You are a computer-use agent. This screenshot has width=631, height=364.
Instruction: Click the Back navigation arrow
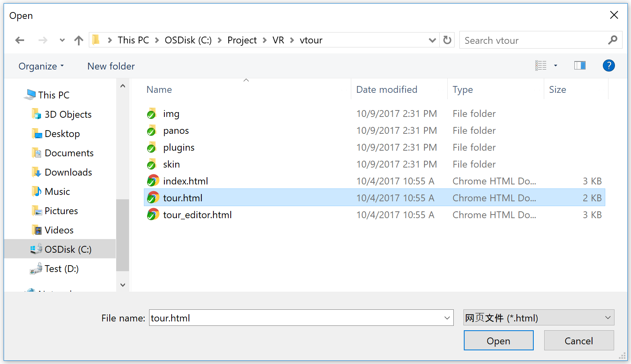coord(20,40)
